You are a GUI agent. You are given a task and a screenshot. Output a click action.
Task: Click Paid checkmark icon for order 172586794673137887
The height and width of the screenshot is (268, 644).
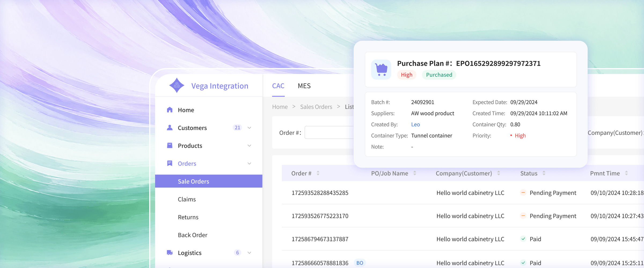pos(523,239)
